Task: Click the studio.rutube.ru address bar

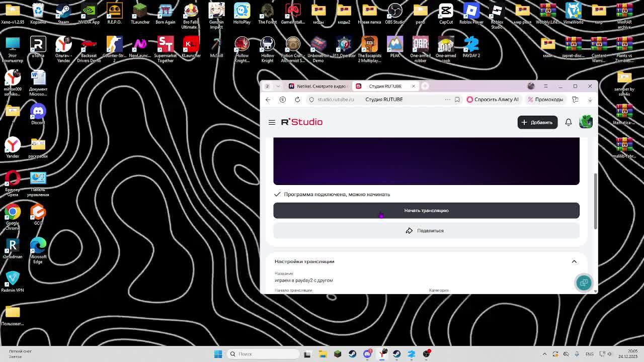Action: coord(336,100)
